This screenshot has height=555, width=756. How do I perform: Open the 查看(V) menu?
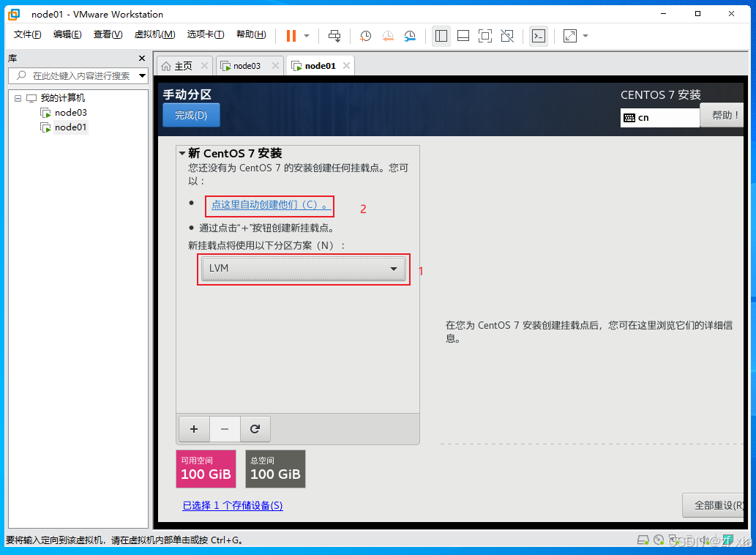[x=108, y=34]
